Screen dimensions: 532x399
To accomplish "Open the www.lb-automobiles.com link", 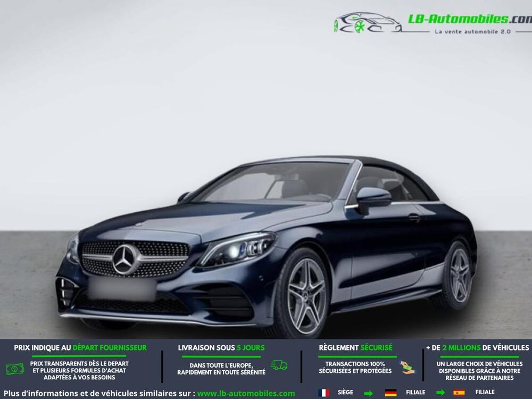I will [x=246, y=394].
